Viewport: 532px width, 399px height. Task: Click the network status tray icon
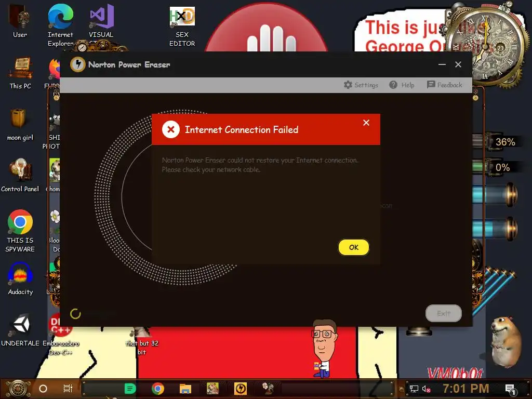(414, 389)
